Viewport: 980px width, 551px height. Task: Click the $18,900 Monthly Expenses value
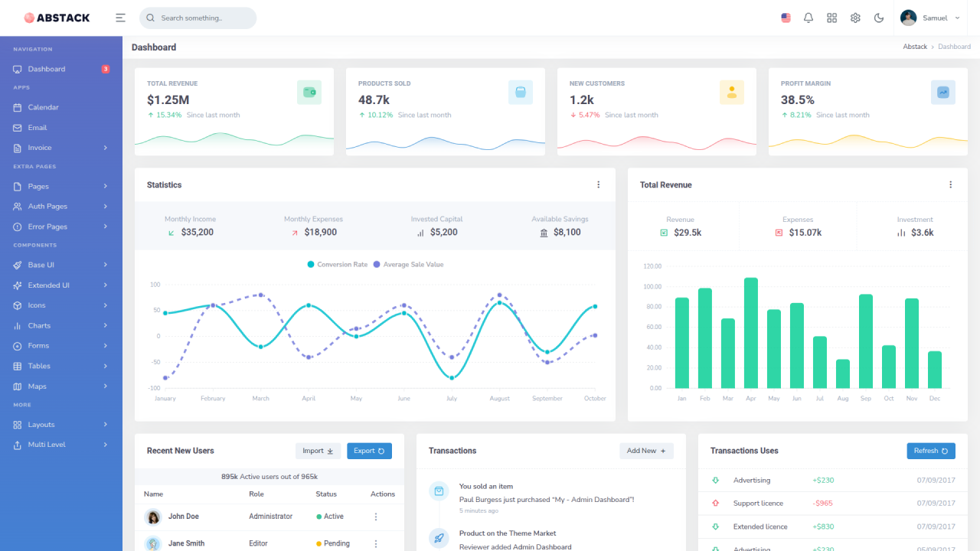click(320, 232)
